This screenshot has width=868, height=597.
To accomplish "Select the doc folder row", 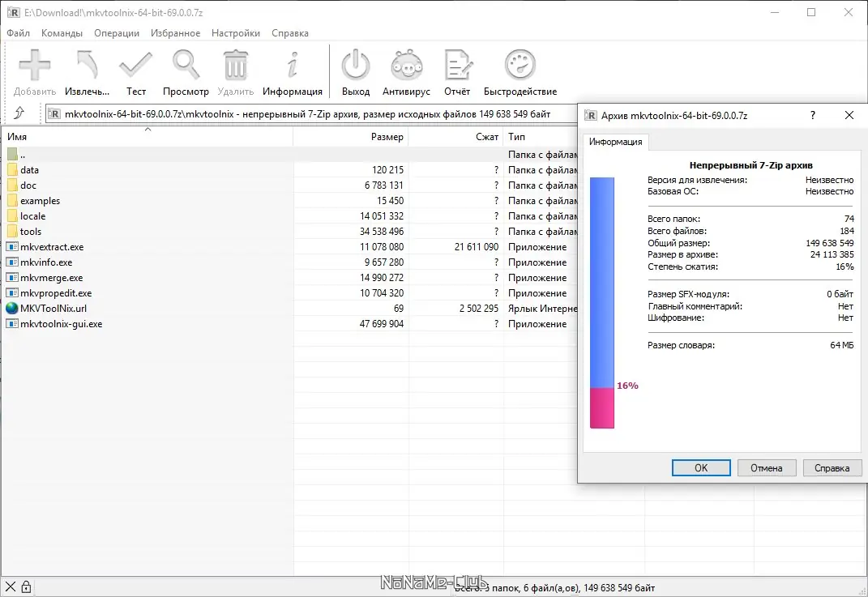I will 288,185.
